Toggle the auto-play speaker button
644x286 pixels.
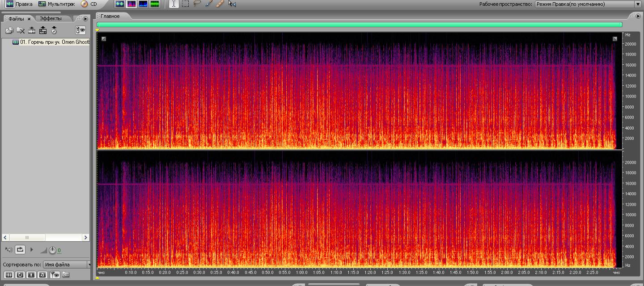click(8, 250)
